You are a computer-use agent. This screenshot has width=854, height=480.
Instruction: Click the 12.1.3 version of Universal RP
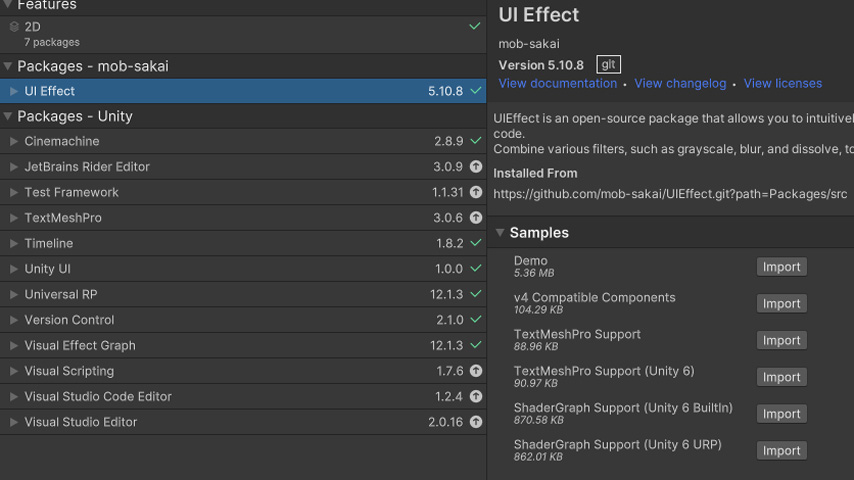447,294
